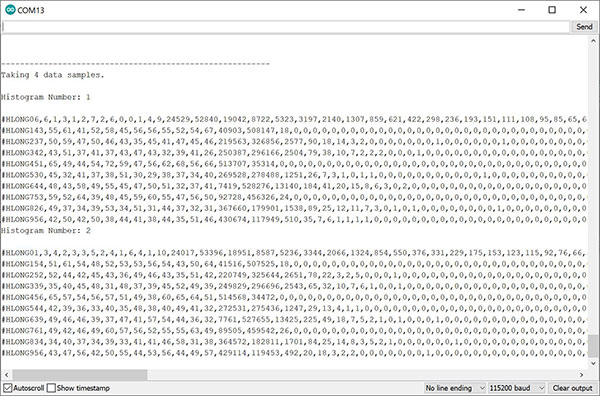Click the line starting '#HLONG644,48,43,58'
Screen dimensions: 600x396
[x=294, y=186]
